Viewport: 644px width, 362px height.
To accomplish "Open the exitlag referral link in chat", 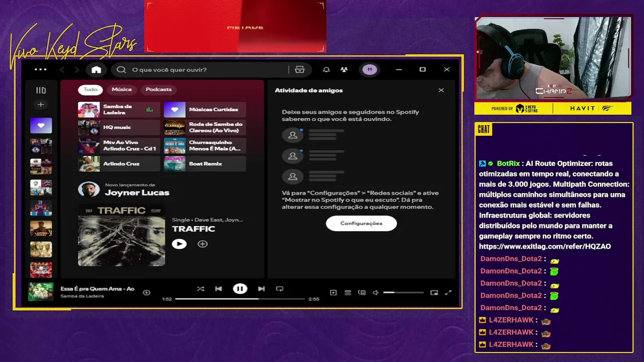I will [x=545, y=246].
